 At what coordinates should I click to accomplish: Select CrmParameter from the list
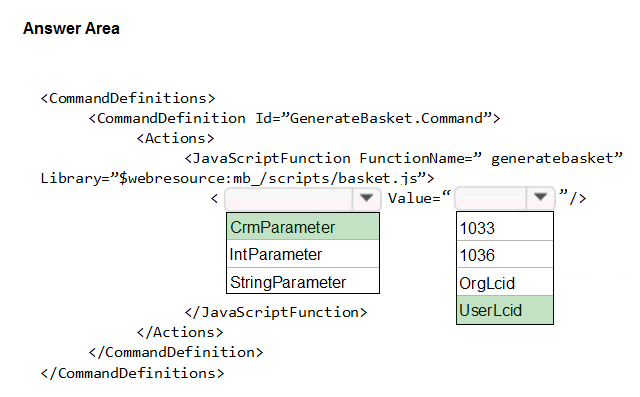[x=303, y=227]
